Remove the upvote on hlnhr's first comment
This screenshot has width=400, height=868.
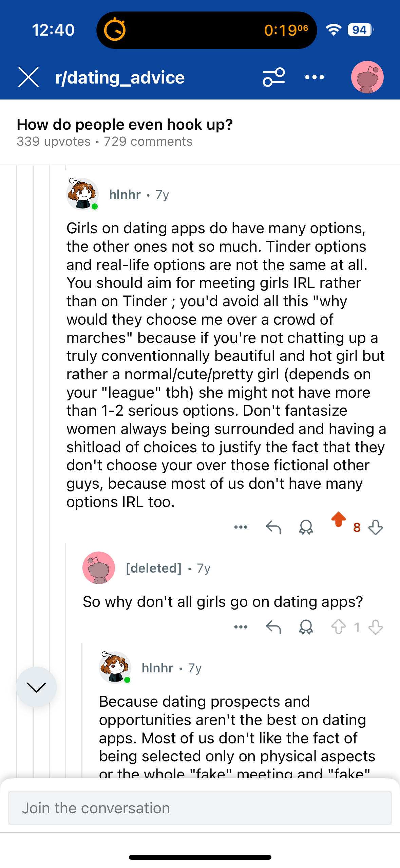338,520
